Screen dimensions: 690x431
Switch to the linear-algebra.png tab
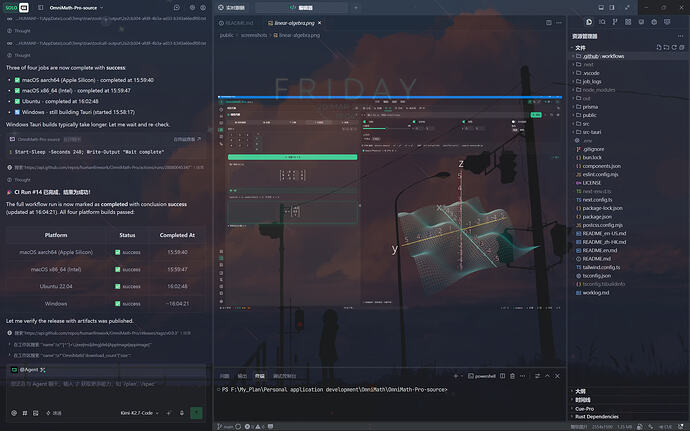pos(294,23)
